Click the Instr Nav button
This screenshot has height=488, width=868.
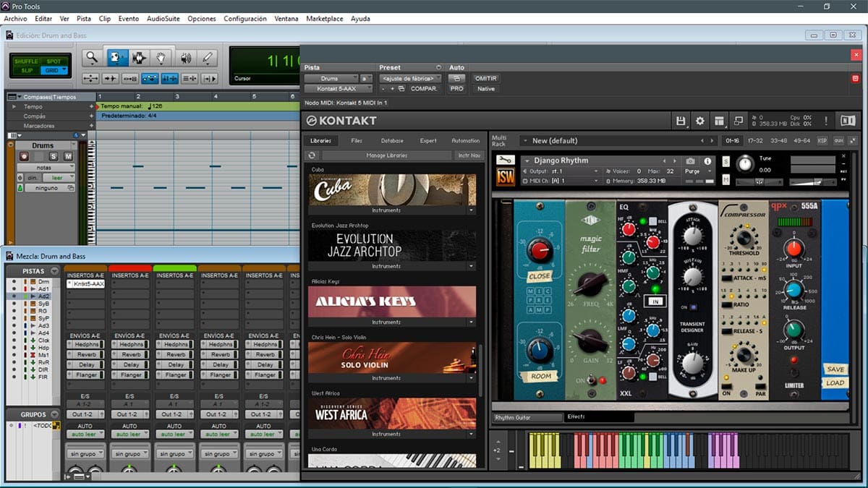click(x=469, y=155)
